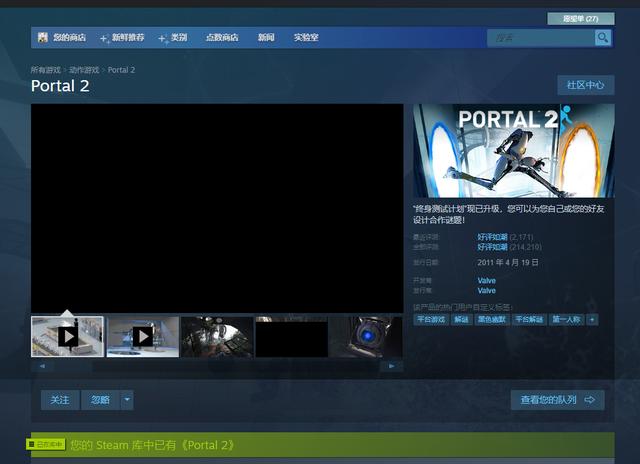The height and width of the screenshot is (464, 640).
Task: Play the second video thumbnail
Action: click(143, 337)
